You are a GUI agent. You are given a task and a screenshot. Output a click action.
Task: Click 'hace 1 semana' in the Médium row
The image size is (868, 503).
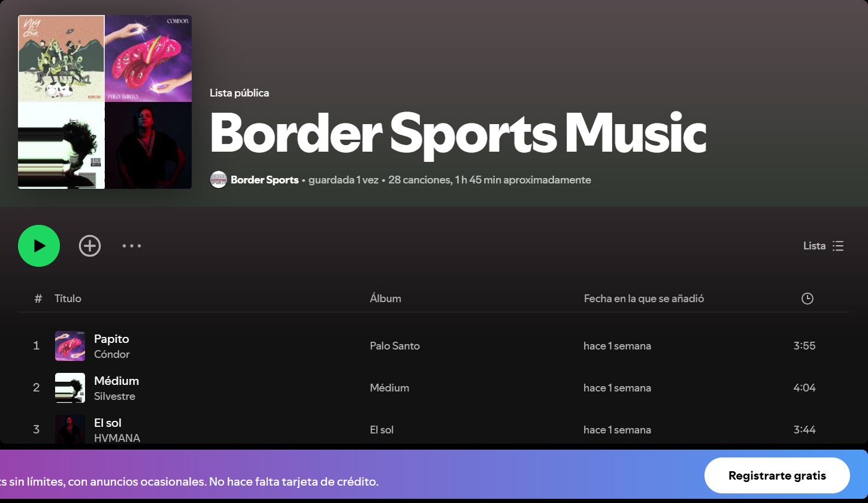pyautogui.click(x=617, y=388)
